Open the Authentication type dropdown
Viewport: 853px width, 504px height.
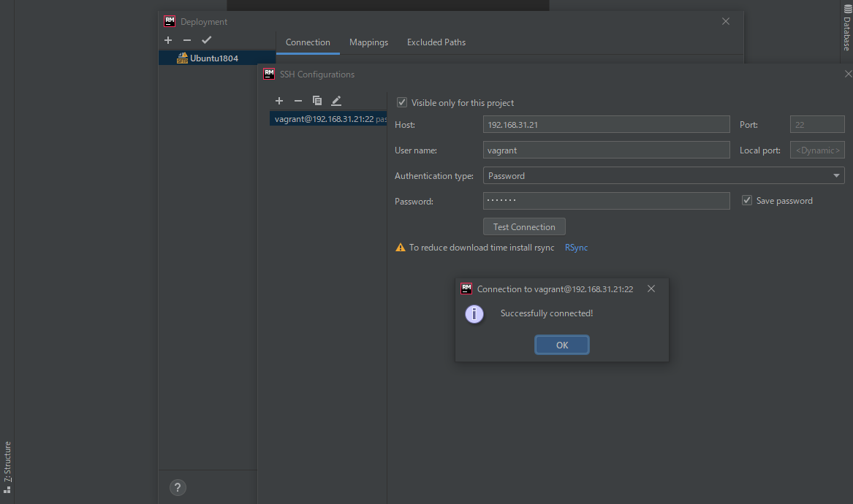(x=835, y=175)
